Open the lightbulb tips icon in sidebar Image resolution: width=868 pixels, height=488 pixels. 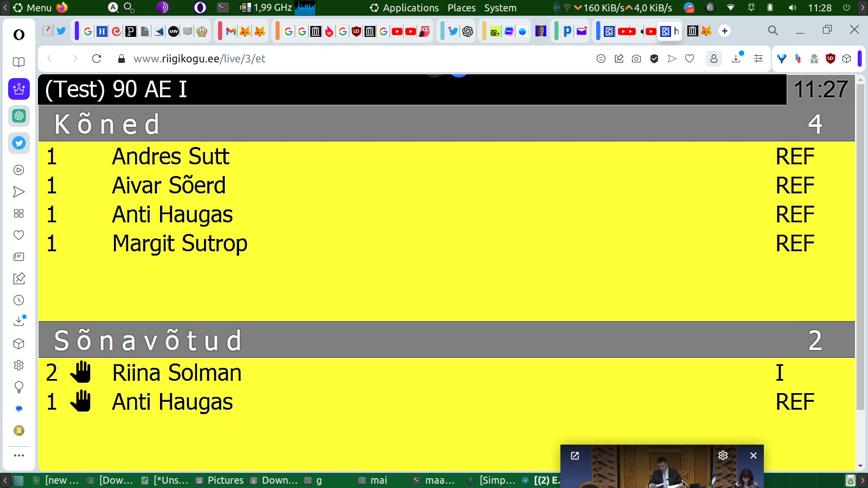coord(19,387)
